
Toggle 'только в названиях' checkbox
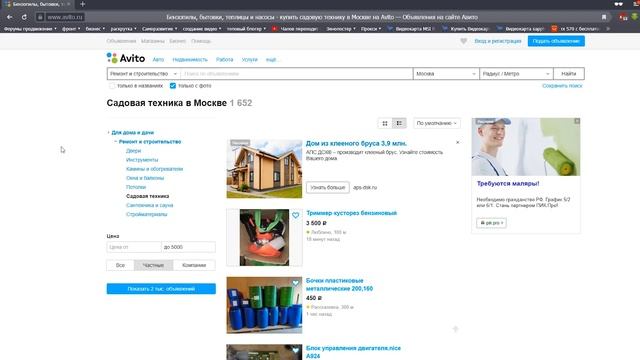coord(112,86)
